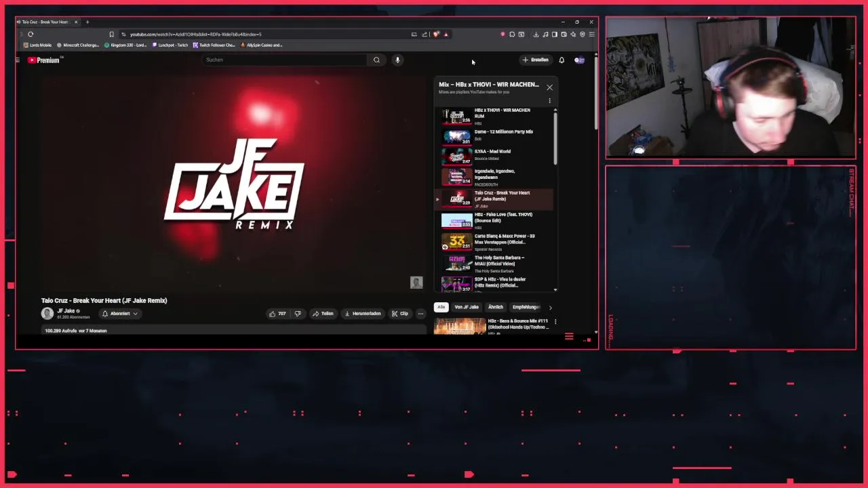Click the video title Taio Cruz - Break Your Heart

pyautogui.click(x=104, y=300)
